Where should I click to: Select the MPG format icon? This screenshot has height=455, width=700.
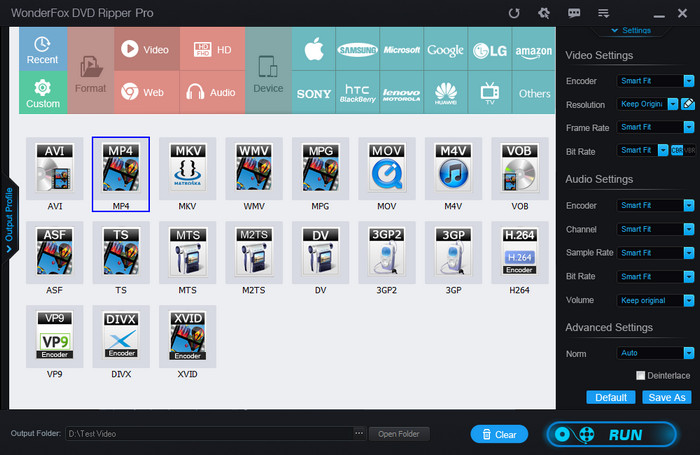coord(321,169)
